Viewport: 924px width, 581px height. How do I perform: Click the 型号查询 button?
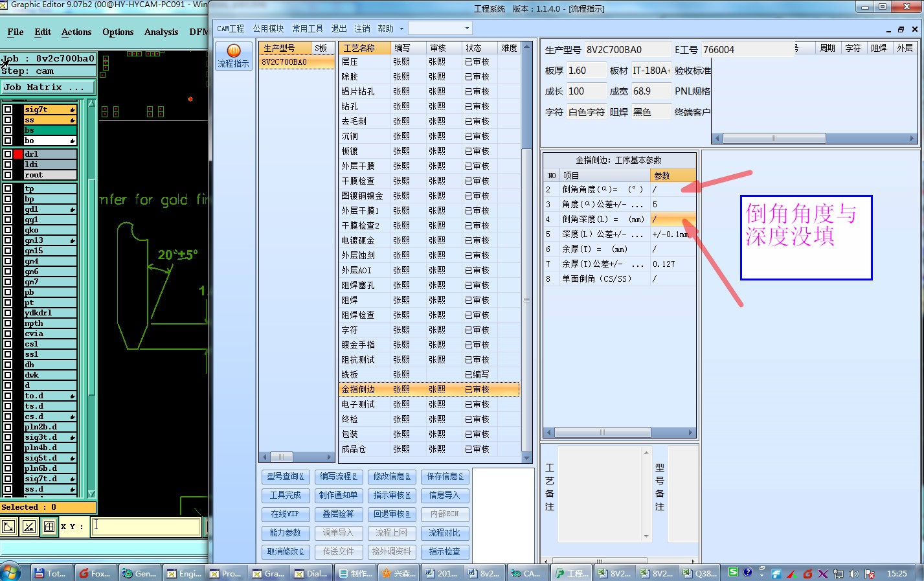[285, 476]
